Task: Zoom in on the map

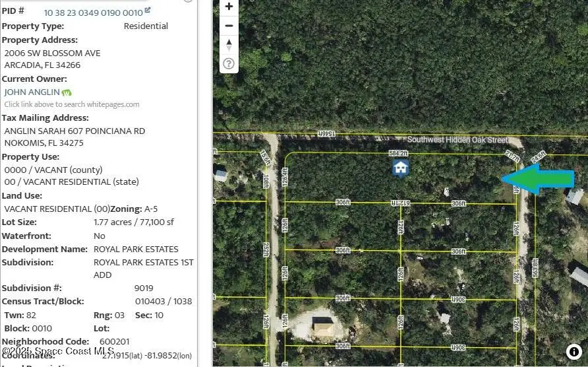Action: (229, 7)
